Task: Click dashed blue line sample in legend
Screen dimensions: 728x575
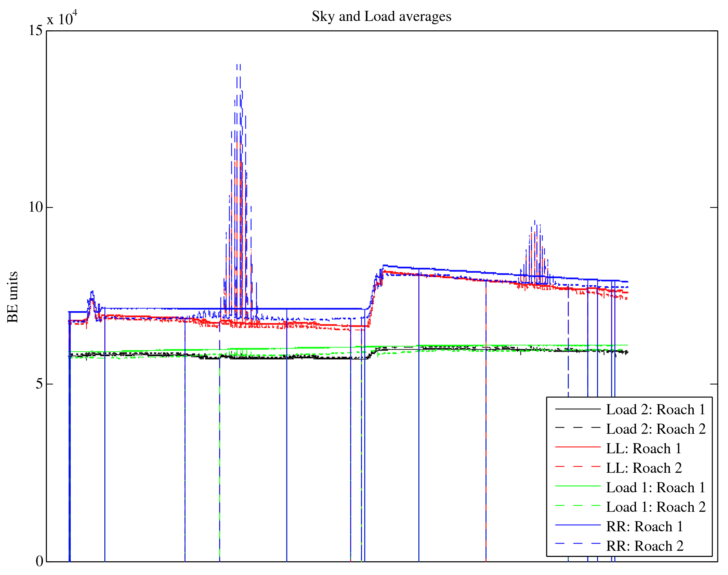Action: [x=577, y=544]
